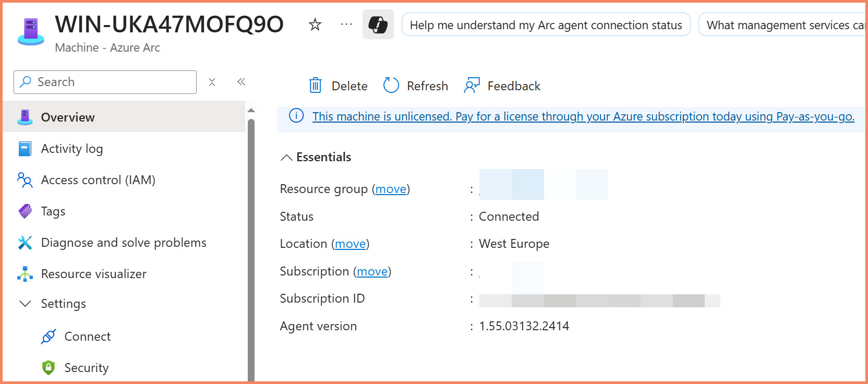Image resolution: width=868 pixels, height=384 pixels.
Task: Click move link for Subscription
Action: pos(372,271)
